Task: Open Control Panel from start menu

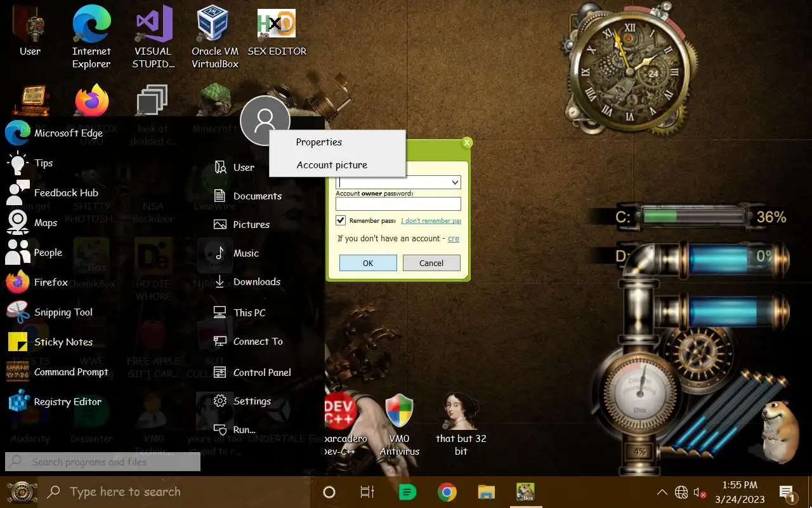Action: click(x=252, y=373)
